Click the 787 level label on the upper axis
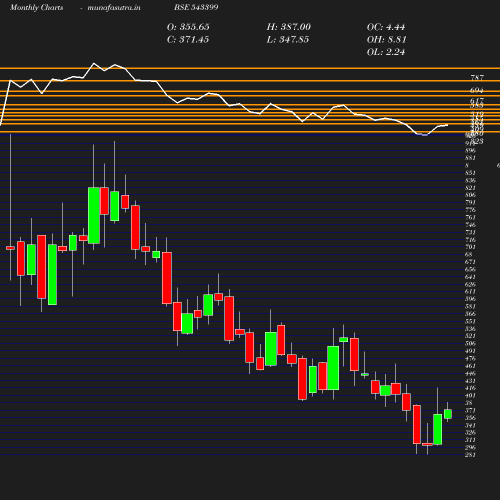500x500 pixels. pyautogui.click(x=477, y=78)
